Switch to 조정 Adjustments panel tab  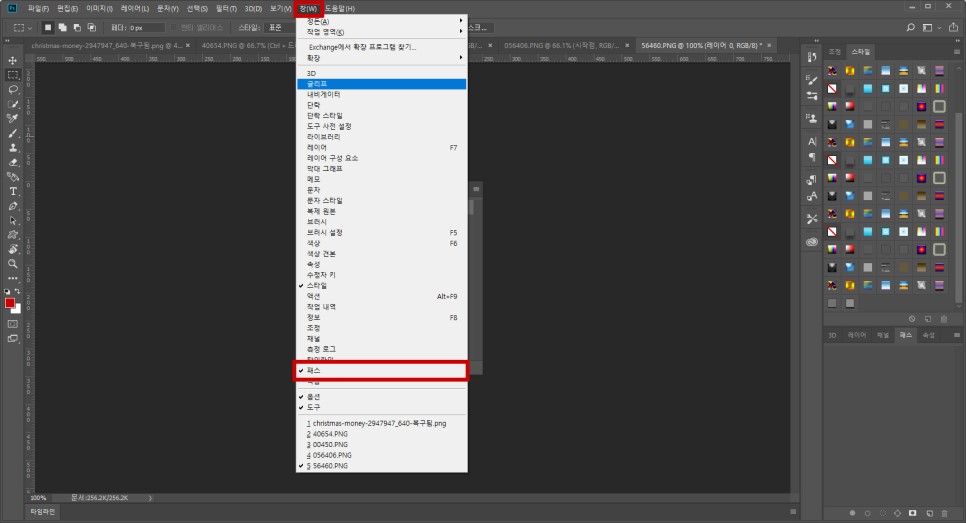click(x=834, y=52)
